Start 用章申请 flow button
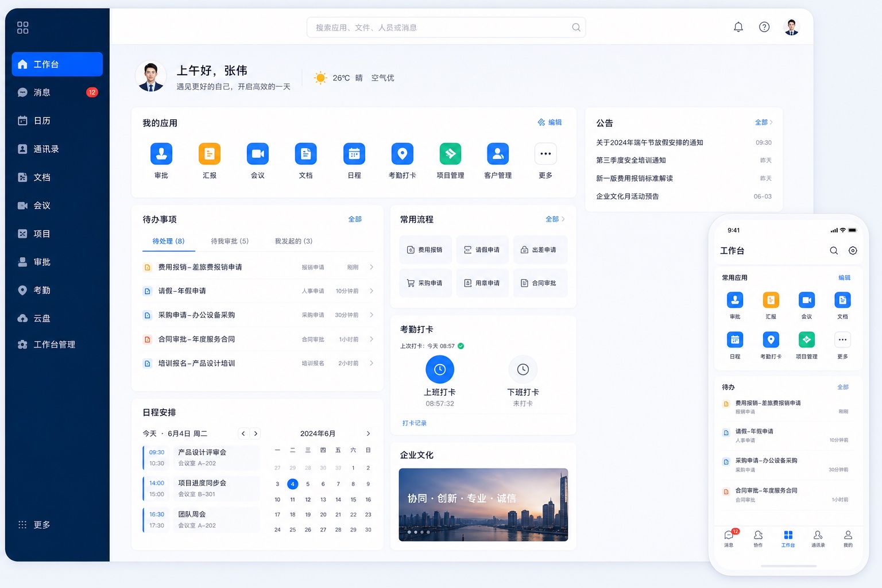 (x=482, y=283)
